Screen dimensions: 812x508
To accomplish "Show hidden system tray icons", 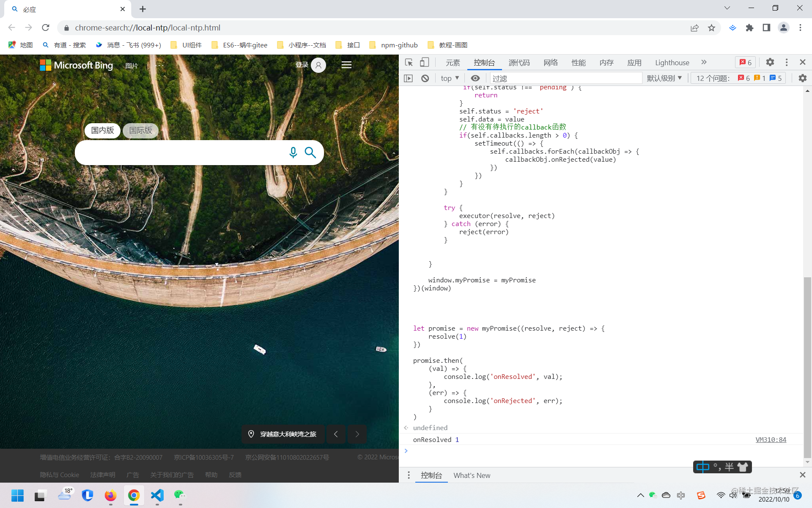I will tap(640, 495).
